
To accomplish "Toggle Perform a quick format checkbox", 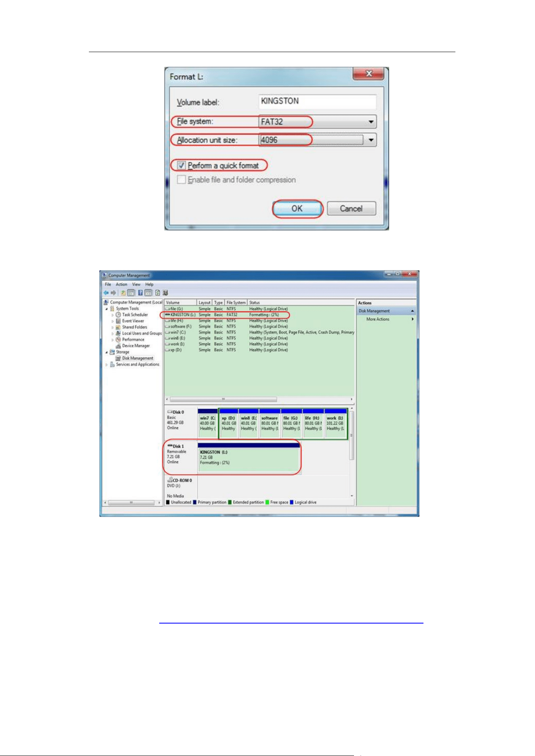I will (x=181, y=166).
